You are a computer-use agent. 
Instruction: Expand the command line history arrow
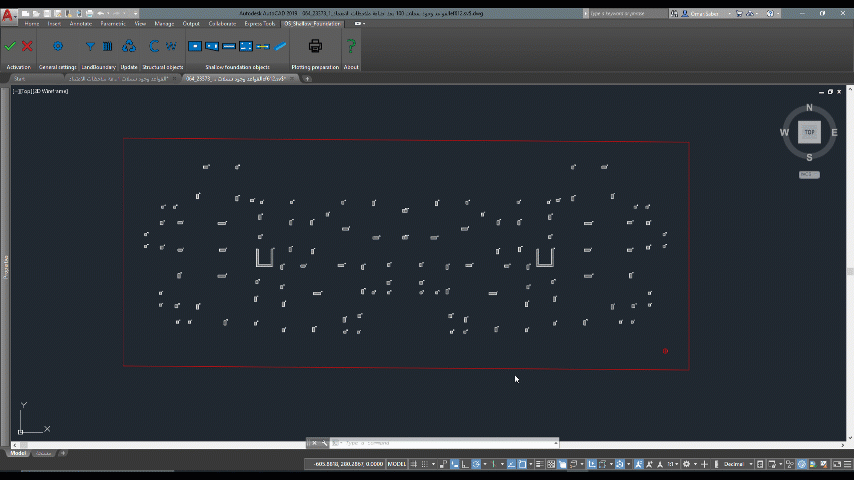pyautogui.click(x=556, y=443)
